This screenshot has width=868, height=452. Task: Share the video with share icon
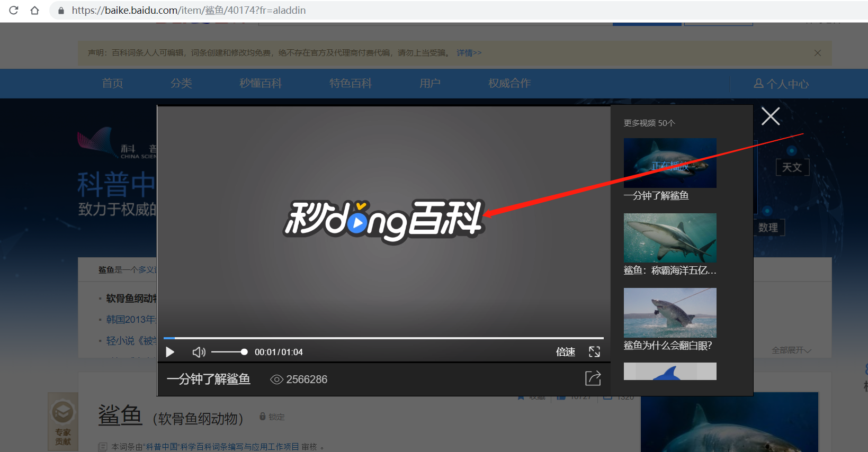tap(593, 378)
